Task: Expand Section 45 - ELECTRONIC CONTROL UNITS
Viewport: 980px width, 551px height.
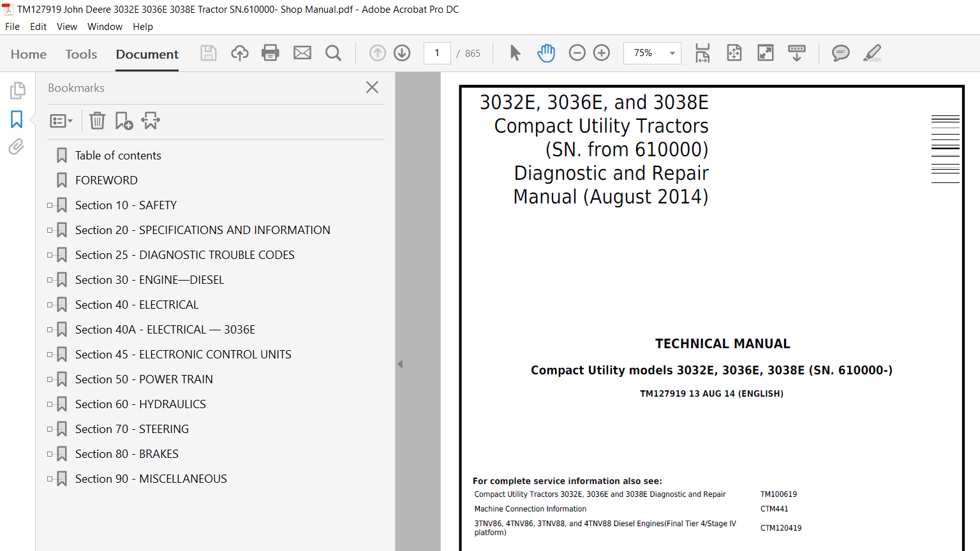Action: click(50, 355)
